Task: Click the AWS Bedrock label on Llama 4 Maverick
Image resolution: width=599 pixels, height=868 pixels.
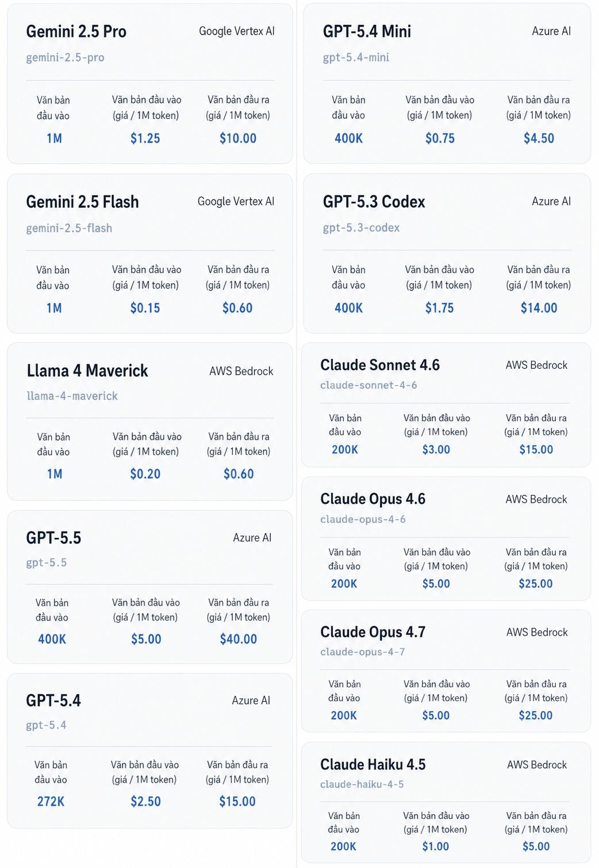Action: (241, 372)
